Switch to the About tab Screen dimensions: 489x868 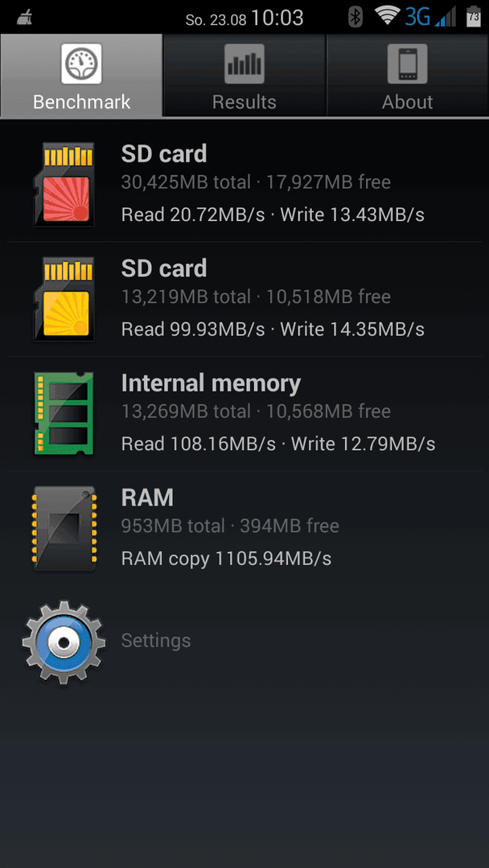pyautogui.click(x=408, y=76)
